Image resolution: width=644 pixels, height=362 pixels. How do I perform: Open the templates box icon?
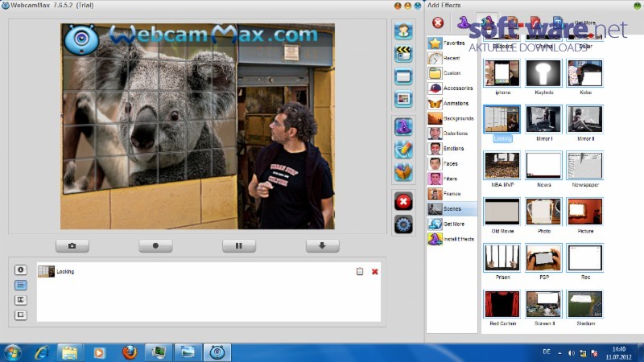403,172
